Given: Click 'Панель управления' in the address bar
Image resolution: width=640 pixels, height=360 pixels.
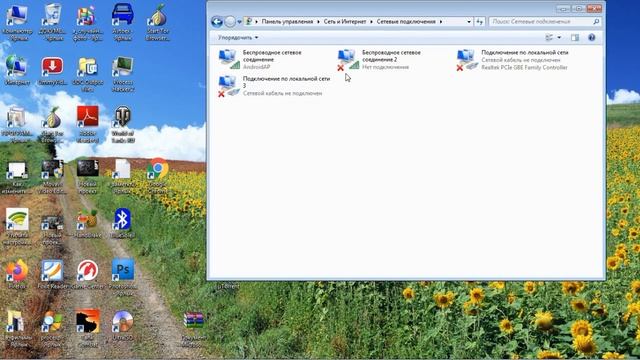Looking at the screenshot, I should (287, 22).
